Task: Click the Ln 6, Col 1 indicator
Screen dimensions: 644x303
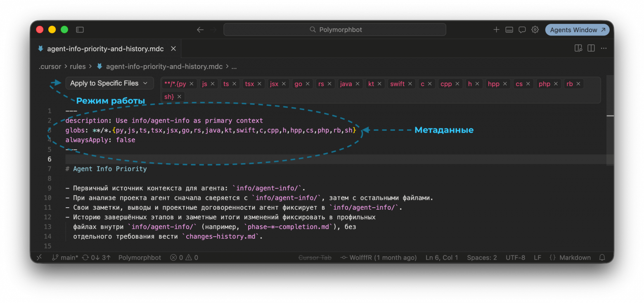Action: pyautogui.click(x=442, y=258)
